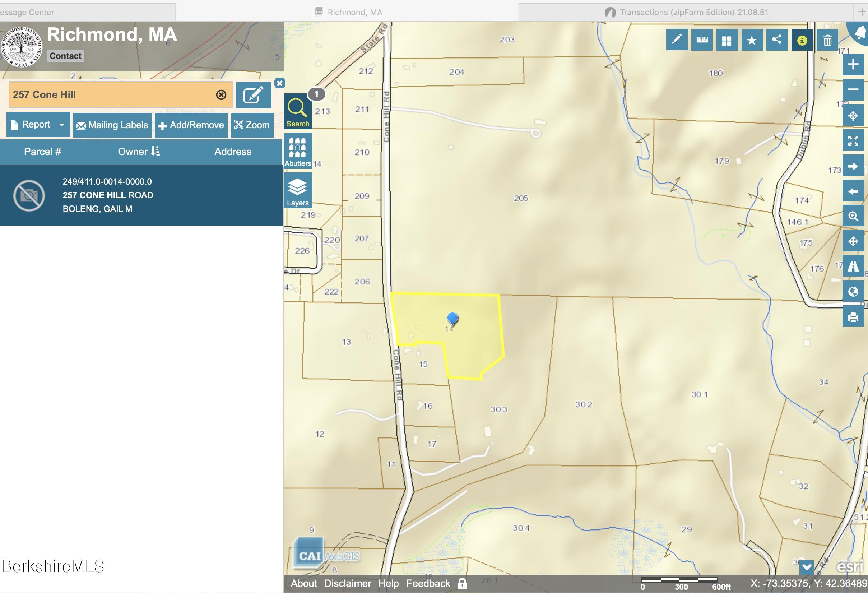Click the Zoom to parcel button
This screenshot has height=593, width=868.
252,125
